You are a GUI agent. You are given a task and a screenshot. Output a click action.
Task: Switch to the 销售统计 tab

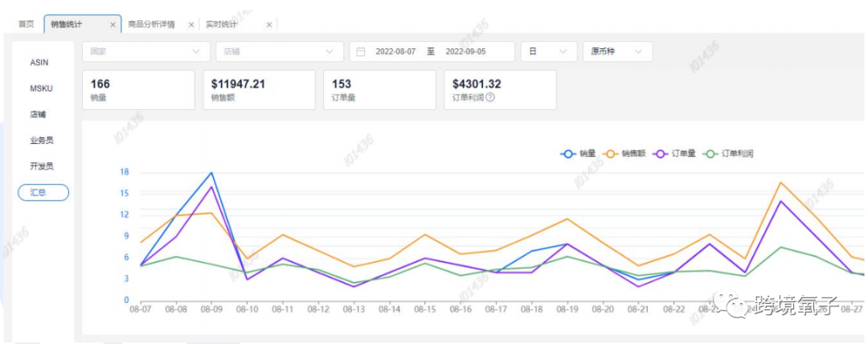[x=83, y=24]
